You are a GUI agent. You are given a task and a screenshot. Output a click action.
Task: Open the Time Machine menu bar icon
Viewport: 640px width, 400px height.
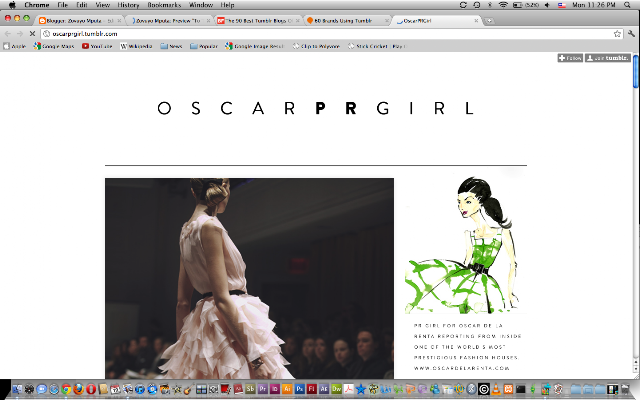477,5
